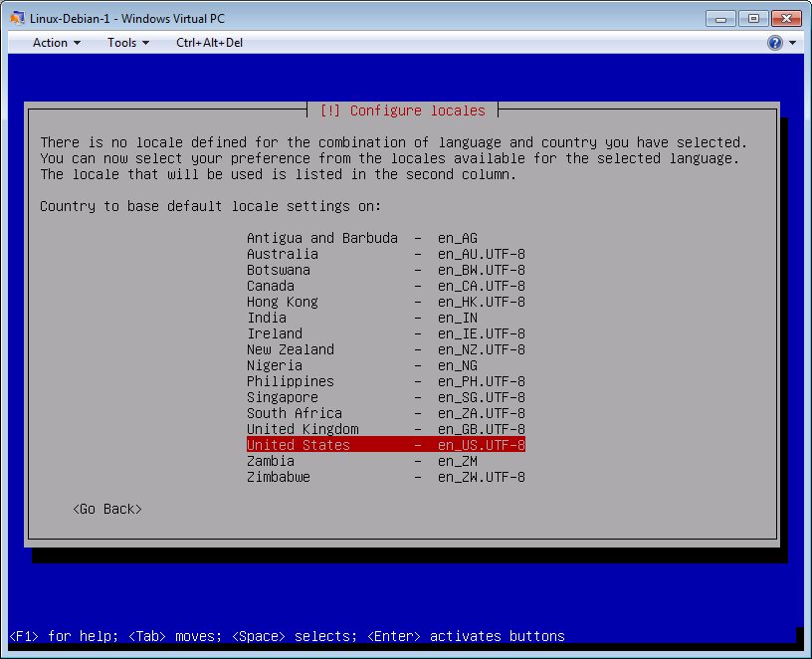This screenshot has width=812, height=659.
Task: Select Canada in the locale list
Action: point(385,286)
